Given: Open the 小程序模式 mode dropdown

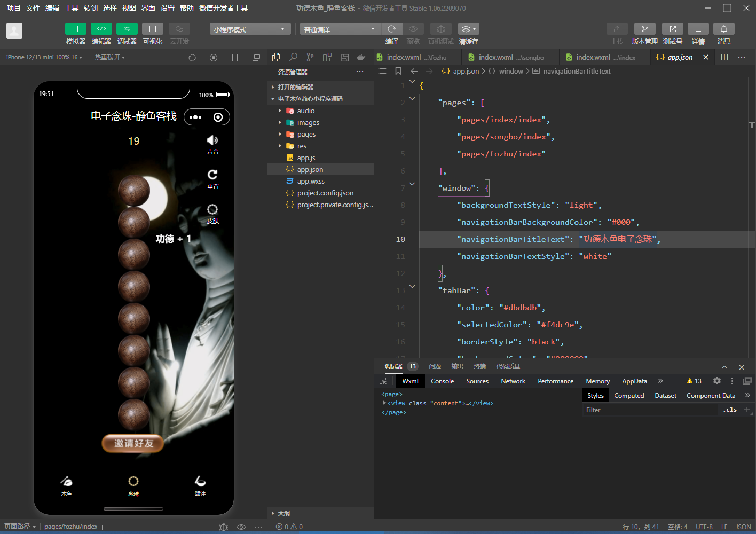Looking at the screenshot, I should [x=250, y=29].
